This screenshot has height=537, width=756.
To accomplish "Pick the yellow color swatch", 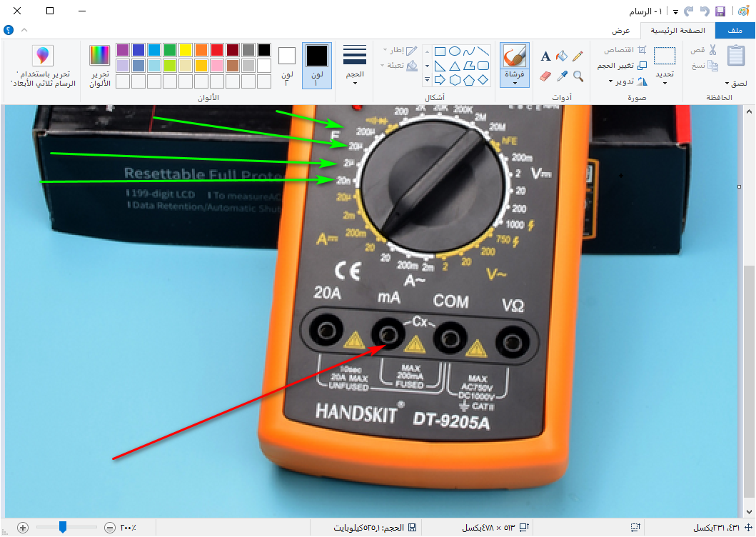I will (186, 50).
